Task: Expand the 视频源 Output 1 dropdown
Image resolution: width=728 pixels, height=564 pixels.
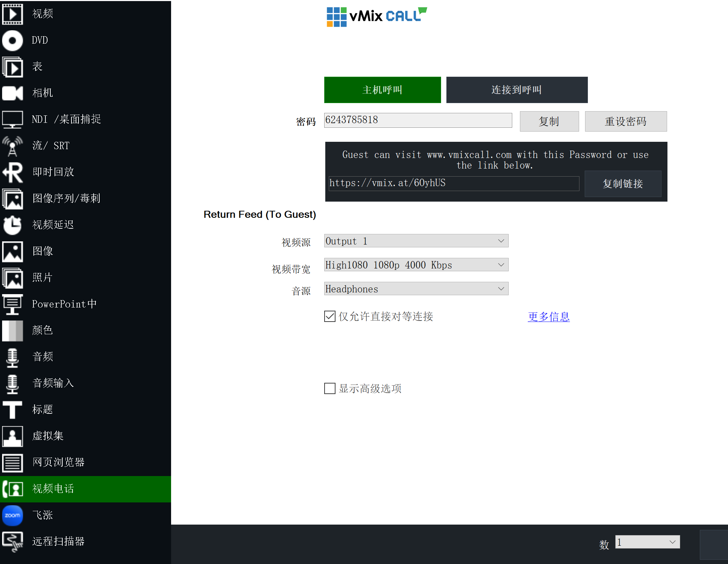Action: point(416,241)
